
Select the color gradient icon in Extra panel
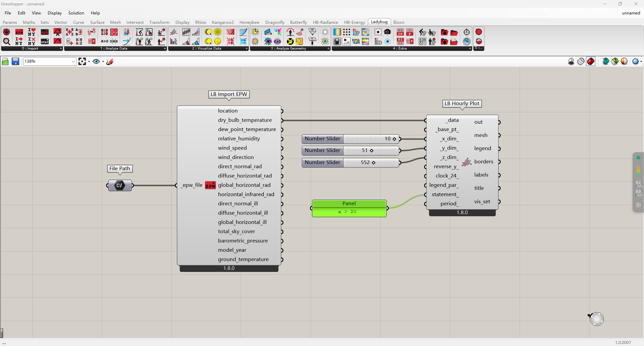337,32
